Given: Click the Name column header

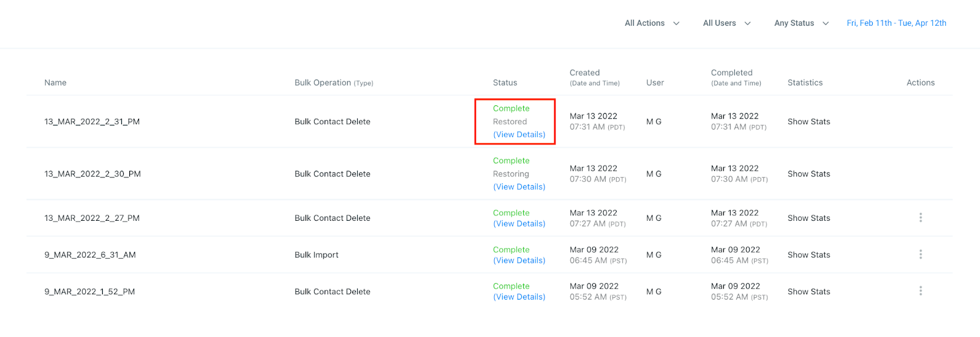Looking at the screenshot, I should (x=55, y=83).
